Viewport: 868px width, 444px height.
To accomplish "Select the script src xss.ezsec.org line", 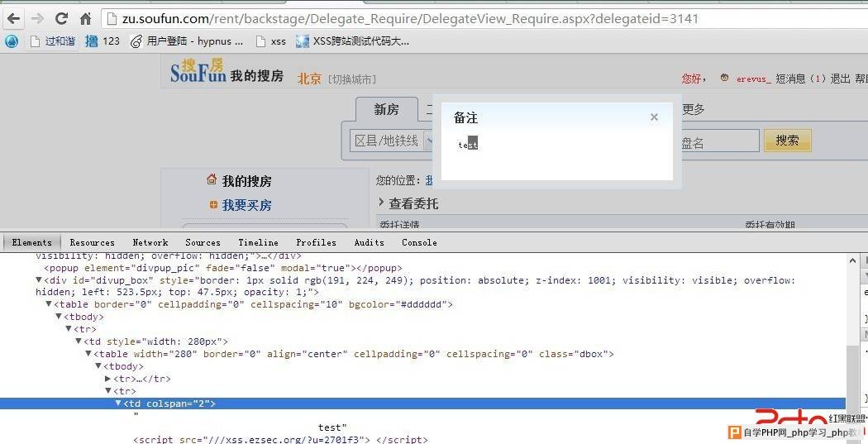I will [281, 440].
